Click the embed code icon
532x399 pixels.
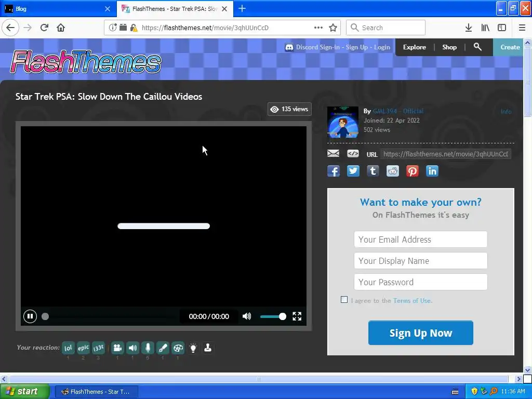point(353,154)
